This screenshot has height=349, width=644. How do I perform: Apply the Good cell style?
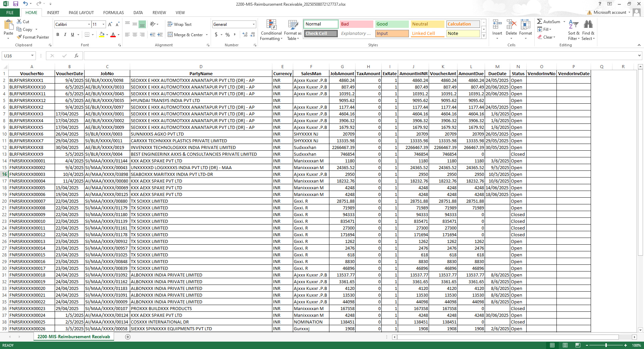click(392, 24)
